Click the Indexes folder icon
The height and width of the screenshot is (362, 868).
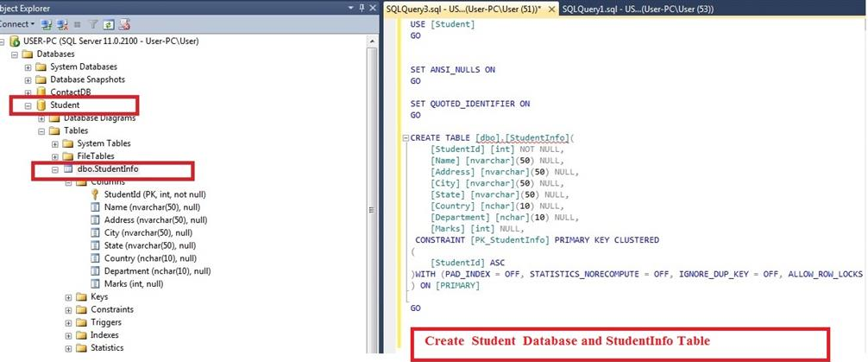tap(81, 335)
